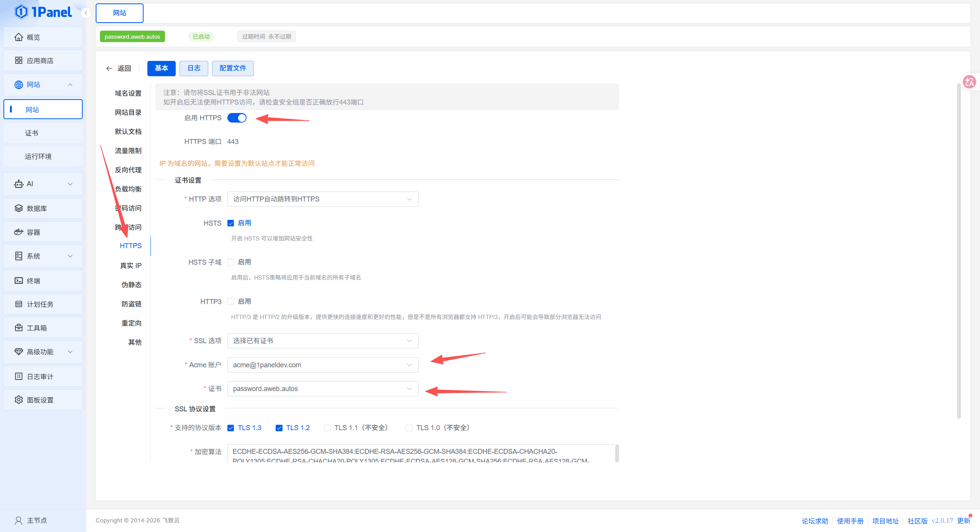Screen dimensions: 980x532
Task: Toggle the 启用 HTTPS switch
Action: (237, 118)
